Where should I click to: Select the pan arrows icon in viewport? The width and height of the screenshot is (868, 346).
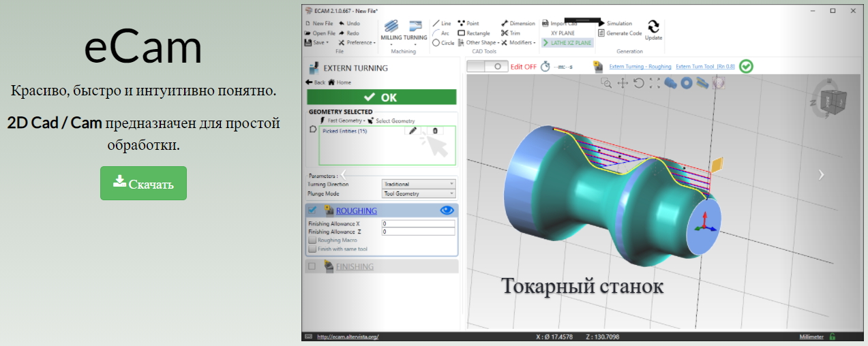pyautogui.click(x=623, y=82)
